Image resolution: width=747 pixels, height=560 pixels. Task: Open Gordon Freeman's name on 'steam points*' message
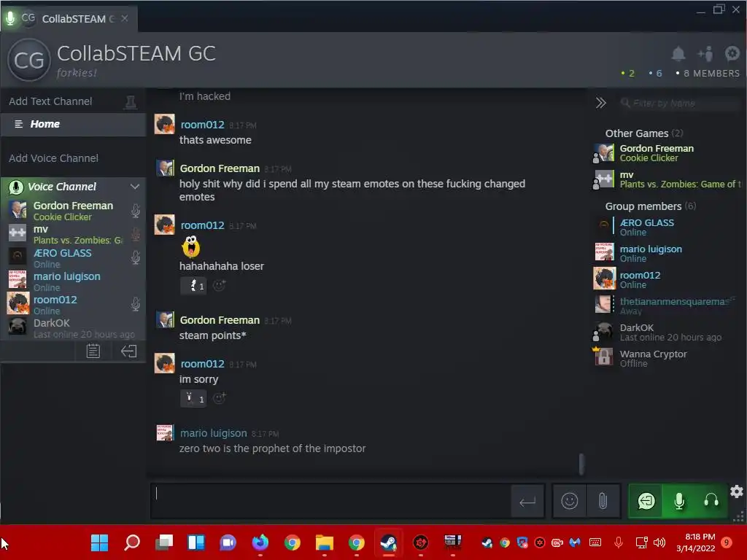click(x=220, y=321)
